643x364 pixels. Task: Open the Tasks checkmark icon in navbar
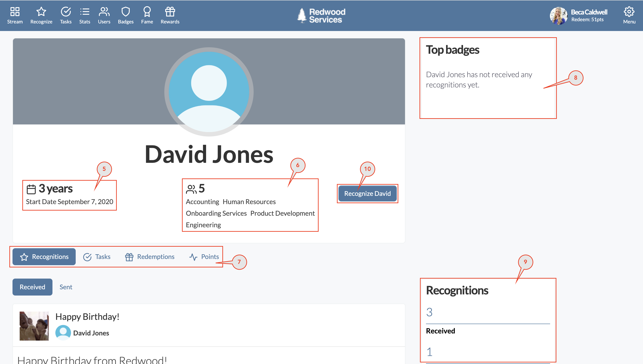[x=66, y=12]
